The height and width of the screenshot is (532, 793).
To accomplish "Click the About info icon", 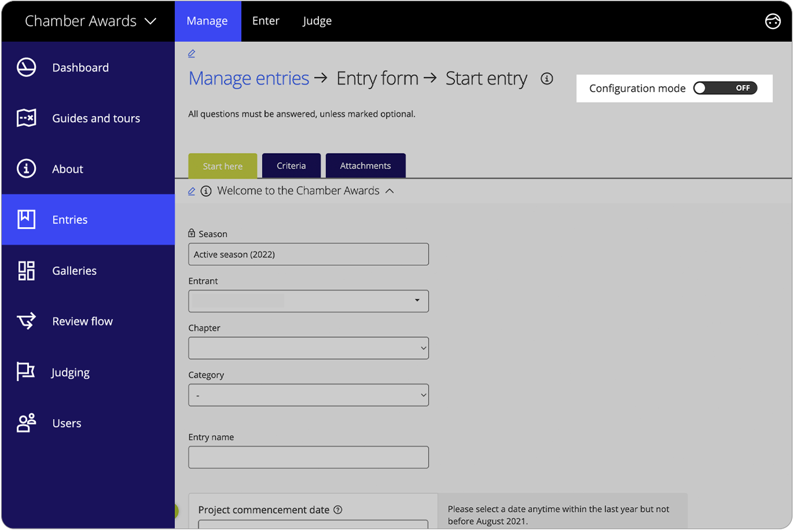I will click(26, 168).
